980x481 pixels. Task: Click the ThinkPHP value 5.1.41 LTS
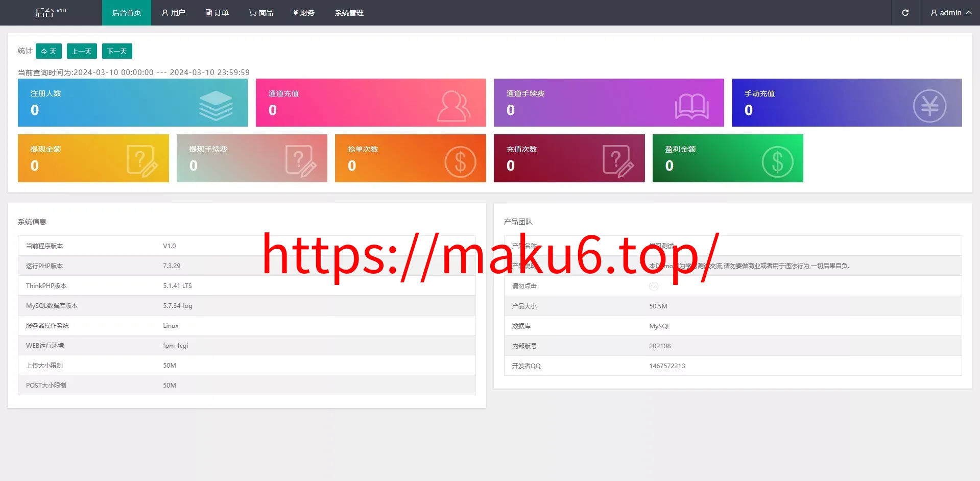(x=177, y=286)
